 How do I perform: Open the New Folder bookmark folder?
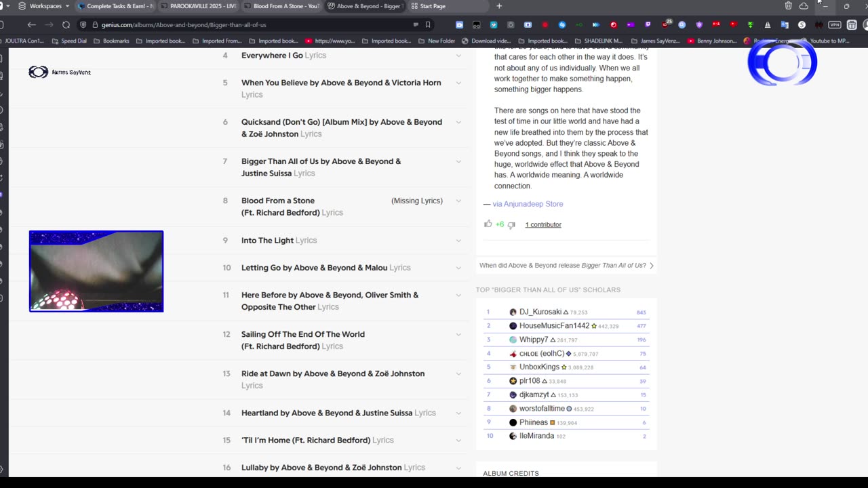[437, 41]
